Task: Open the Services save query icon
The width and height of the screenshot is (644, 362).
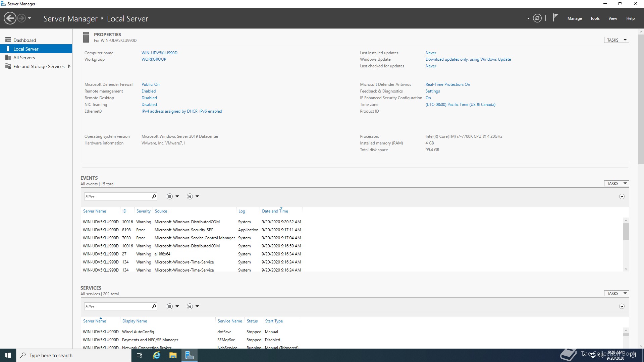Action: [190, 306]
